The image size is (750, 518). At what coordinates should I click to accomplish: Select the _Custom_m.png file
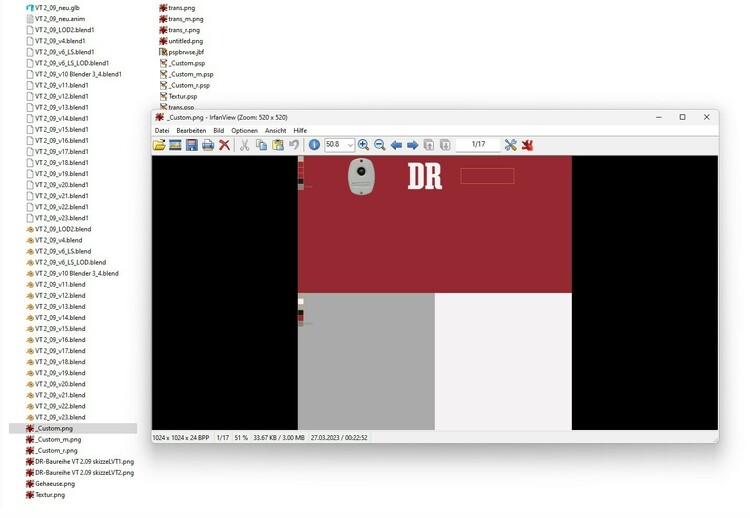click(58, 439)
